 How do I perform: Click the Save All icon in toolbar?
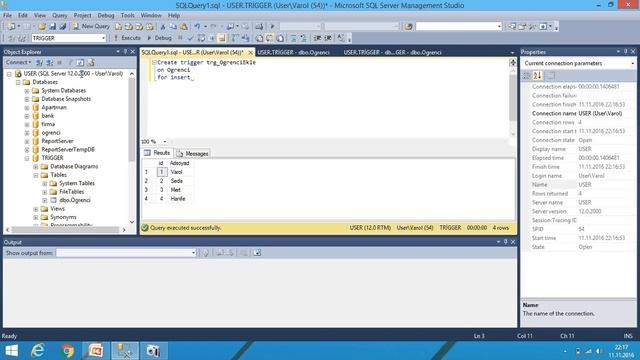pos(63,26)
